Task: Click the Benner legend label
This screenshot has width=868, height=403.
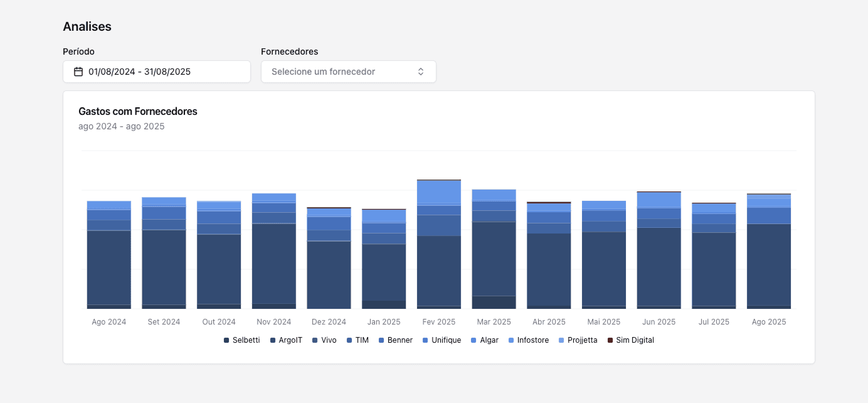Action: [400, 340]
